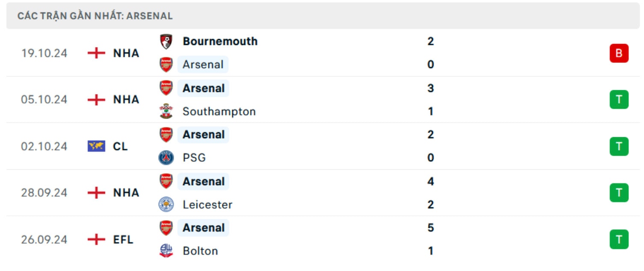
Task: Click the Bournemouth club crest icon
Action: pyautogui.click(x=166, y=41)
